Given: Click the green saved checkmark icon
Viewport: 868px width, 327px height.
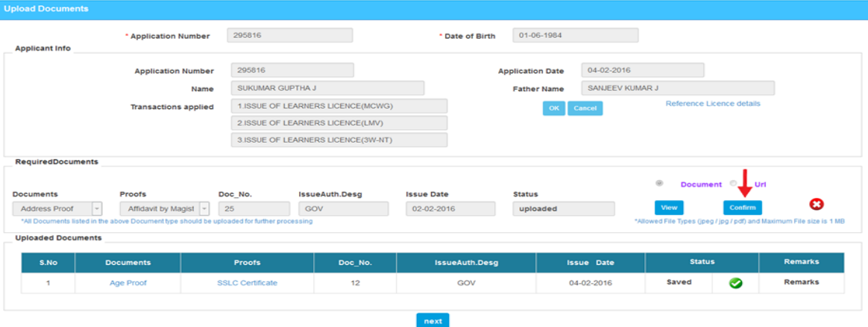Looking at the screenshot, I should 735,283.
